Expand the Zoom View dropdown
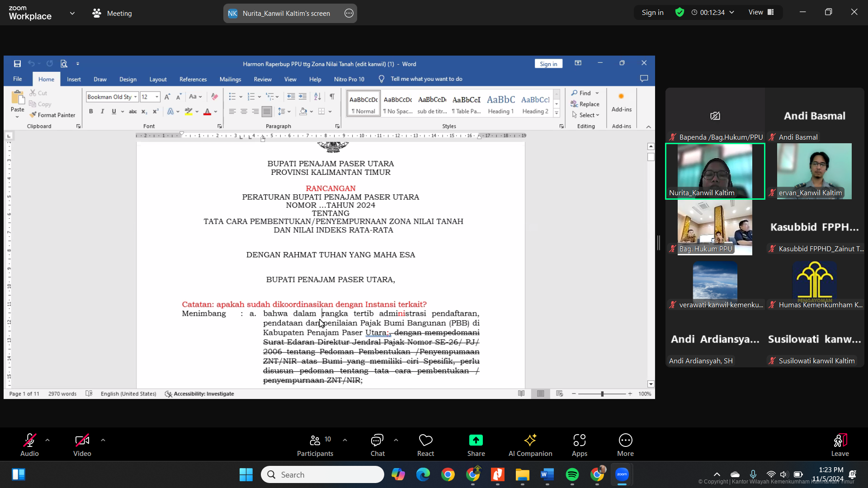This screenshot has width=868, height=488. (761, 12)
